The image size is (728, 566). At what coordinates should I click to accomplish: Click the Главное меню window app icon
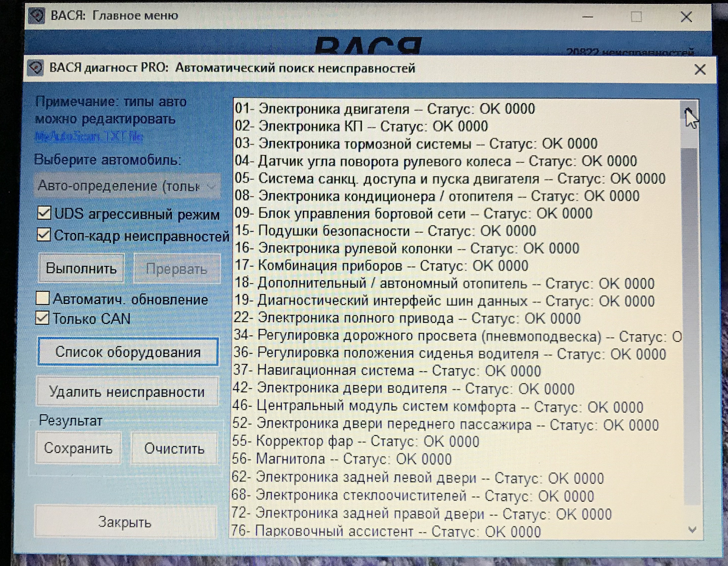(x=37, y=16)
